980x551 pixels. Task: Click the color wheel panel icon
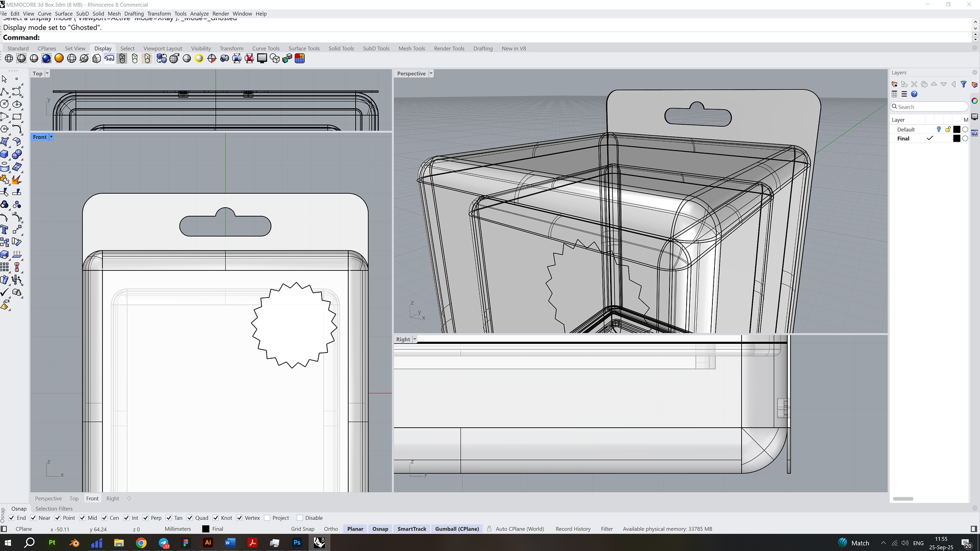(975, 101)
